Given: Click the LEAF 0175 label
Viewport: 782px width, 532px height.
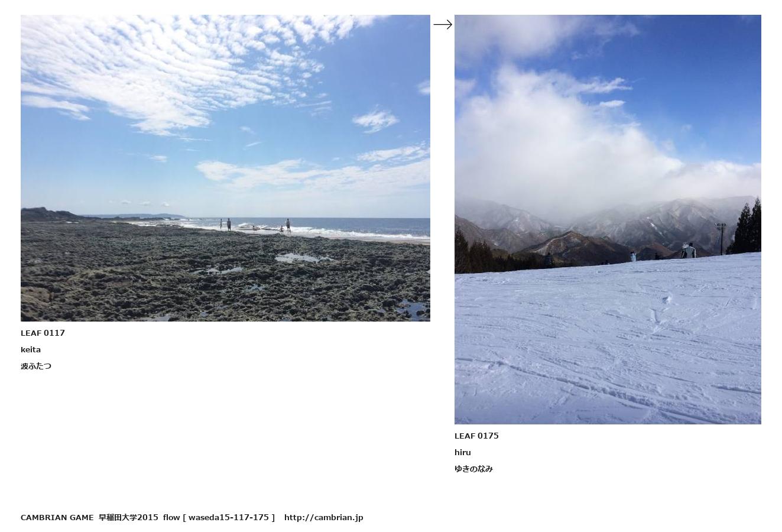Looking at the screenshot, I should click(x=476, y=436).
